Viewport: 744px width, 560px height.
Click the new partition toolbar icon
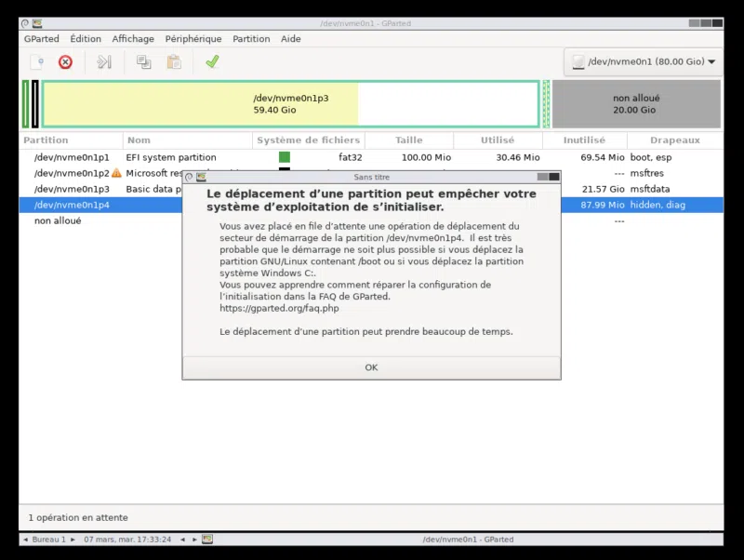coord(36,62)
